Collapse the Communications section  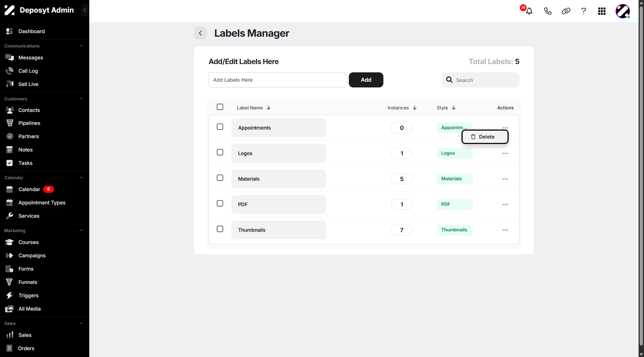point(81,46)
